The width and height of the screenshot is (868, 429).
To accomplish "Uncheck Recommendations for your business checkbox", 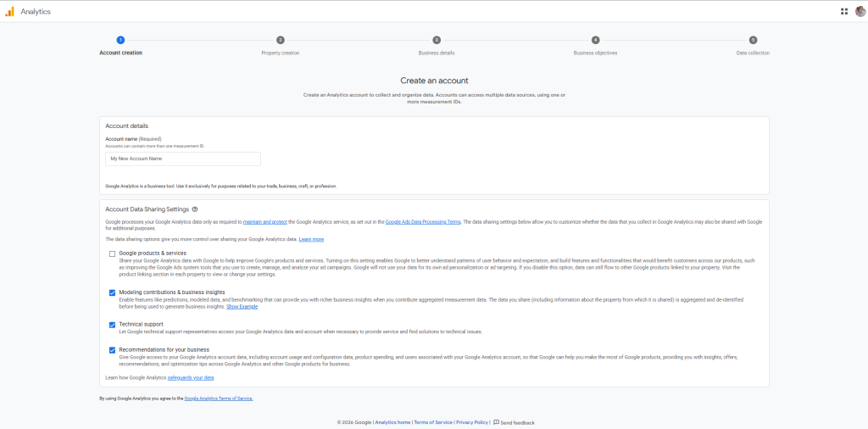I will [x=113, y=350].
